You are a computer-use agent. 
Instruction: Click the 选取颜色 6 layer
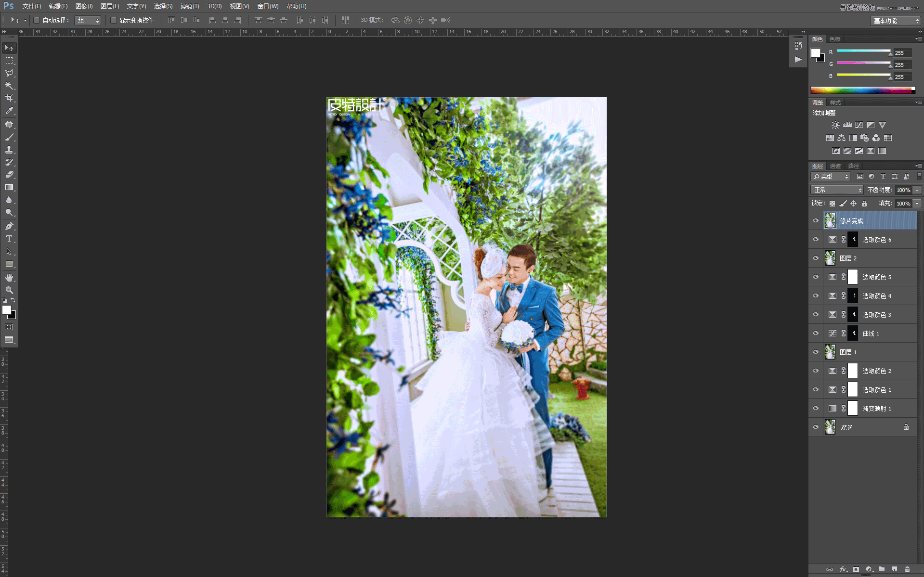(876, 239)
